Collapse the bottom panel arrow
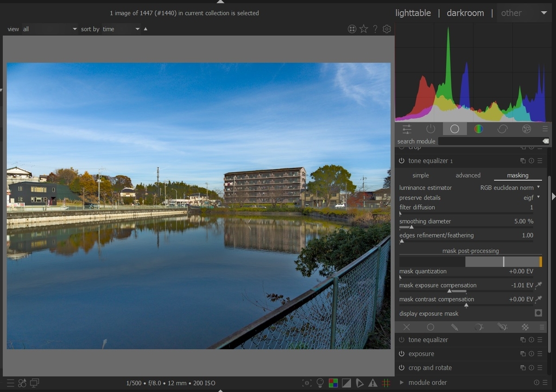Screen dimensions: 556x392 click(x=221, y=390)
